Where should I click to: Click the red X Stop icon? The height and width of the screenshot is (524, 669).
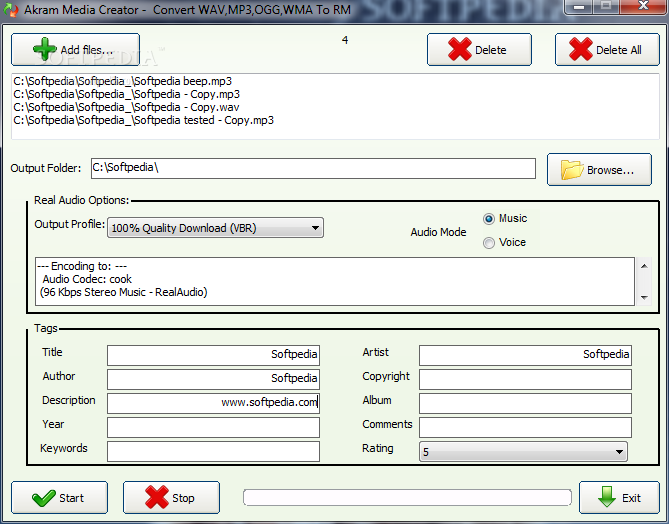coord(157,498)
